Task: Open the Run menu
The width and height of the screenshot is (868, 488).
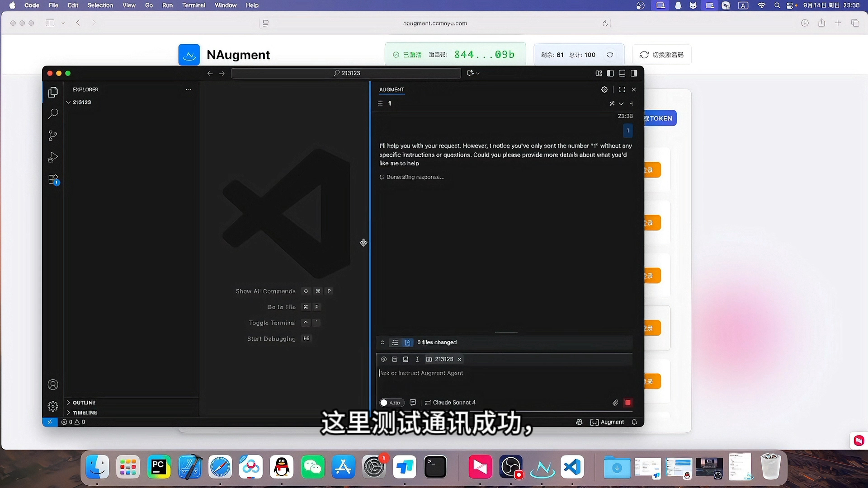Action: click(167, 5)
